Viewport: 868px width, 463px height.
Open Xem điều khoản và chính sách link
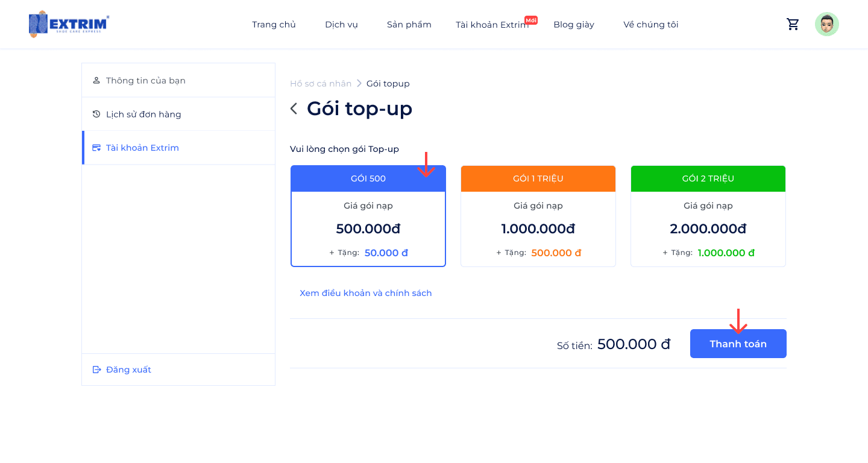point(366,293)
